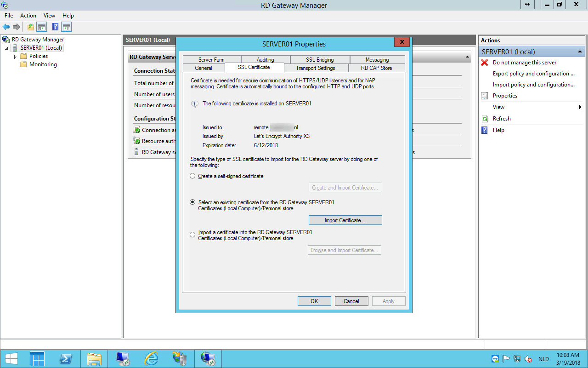Click Refresh text in Actions pane
The height and width of the screenshot is (368, 588).
[x=502, y=119]
